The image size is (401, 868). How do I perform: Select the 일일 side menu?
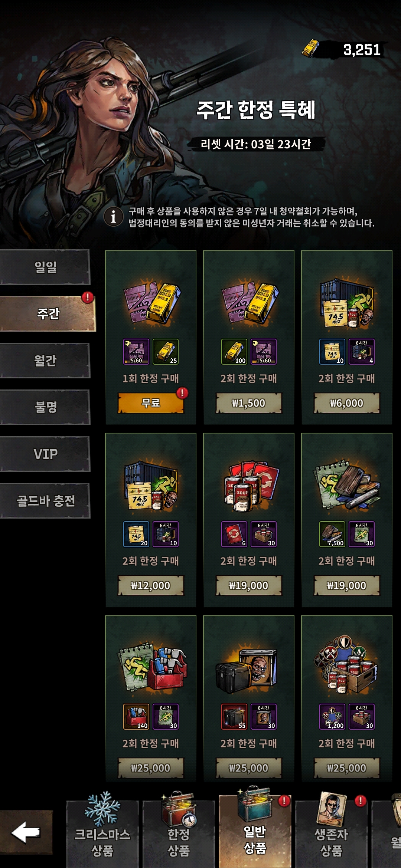pyautogui.click(x=45, y=267)
